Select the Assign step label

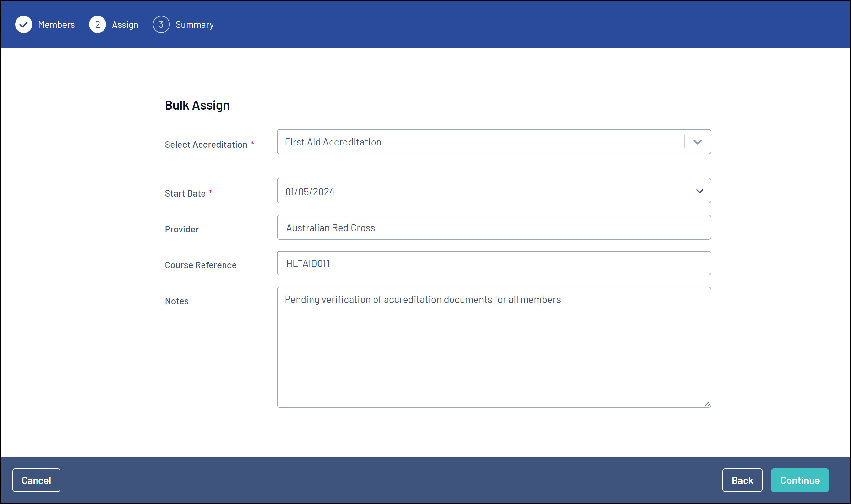click(125, 25)
